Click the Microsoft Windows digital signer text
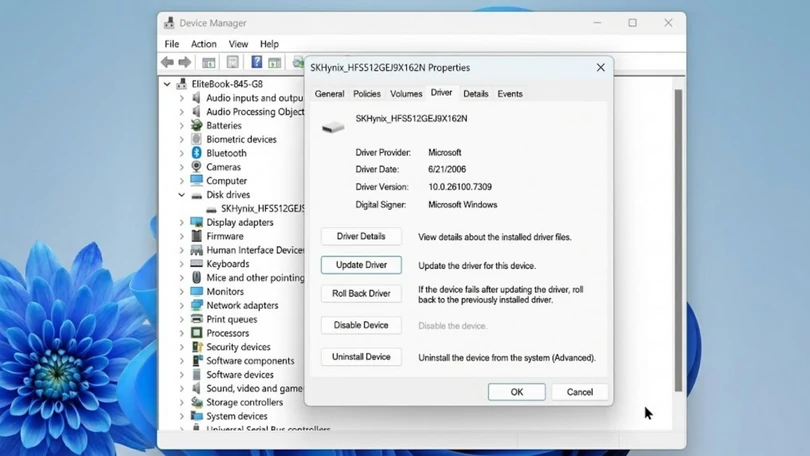Screen dimensions: 810x456 coord(462,205)
